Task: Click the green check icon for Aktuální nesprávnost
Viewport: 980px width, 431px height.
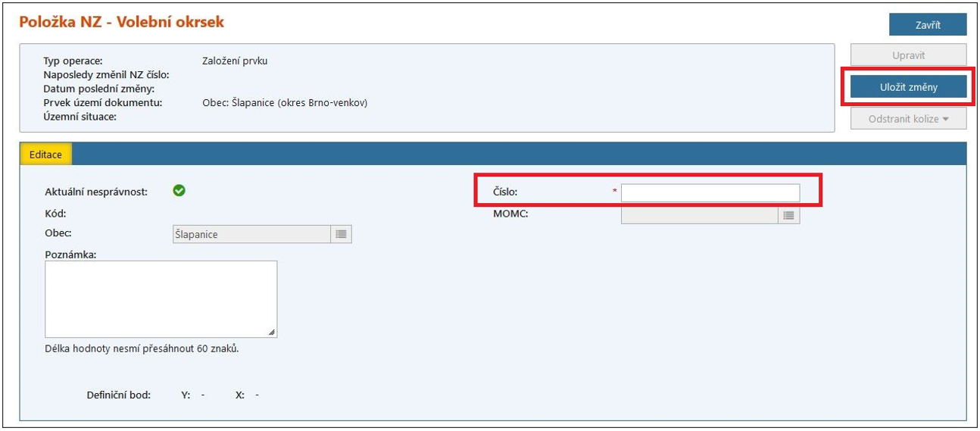Action: tap(179, 191)
